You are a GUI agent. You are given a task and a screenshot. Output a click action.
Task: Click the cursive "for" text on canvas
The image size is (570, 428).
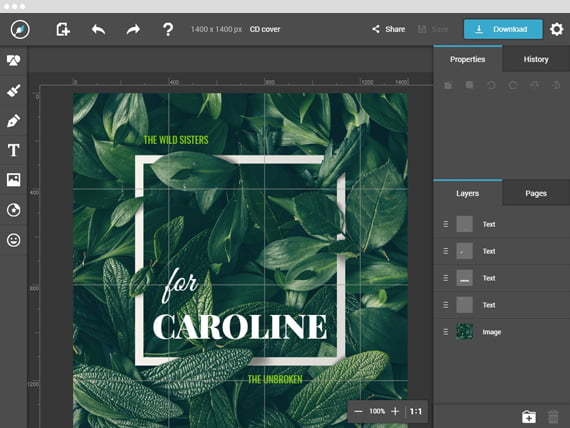point(180,285)
